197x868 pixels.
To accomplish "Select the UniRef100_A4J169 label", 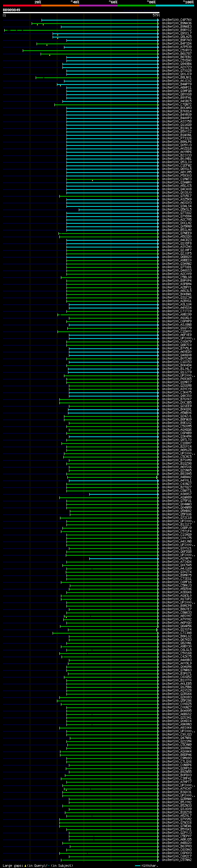I will (x=176, y=568).
